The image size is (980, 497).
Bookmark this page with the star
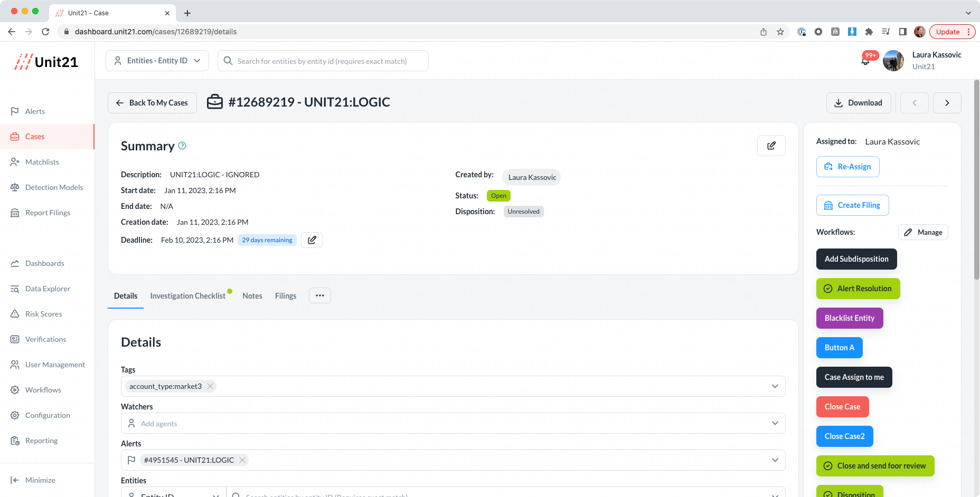(780, 32)
